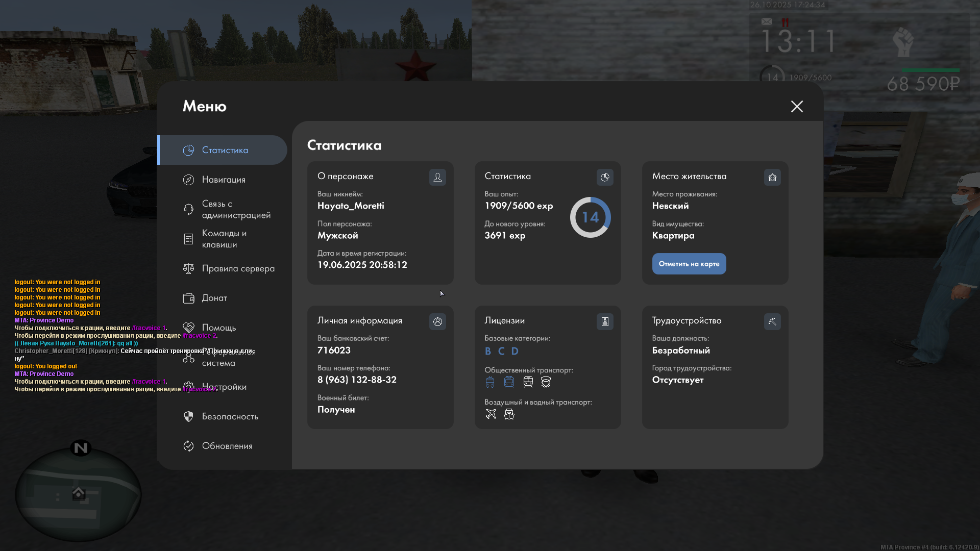Close the Меню window with X
Screen dimensions: 980x551
pos(797,106)
